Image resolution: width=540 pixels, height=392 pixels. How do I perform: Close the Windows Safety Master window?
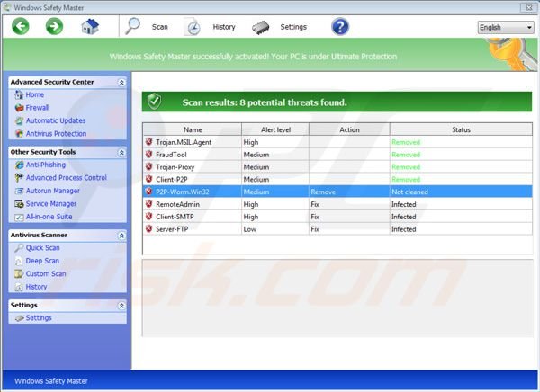(528, 7)
